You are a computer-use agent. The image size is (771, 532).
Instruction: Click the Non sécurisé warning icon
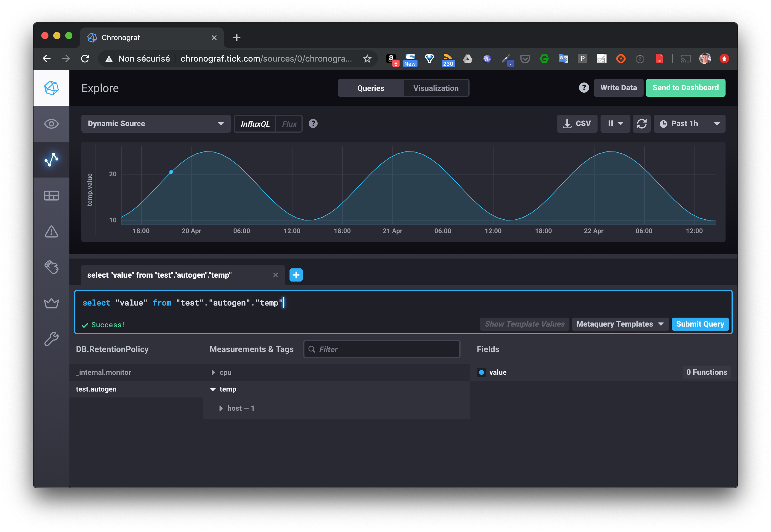click(x=109, y=59)
